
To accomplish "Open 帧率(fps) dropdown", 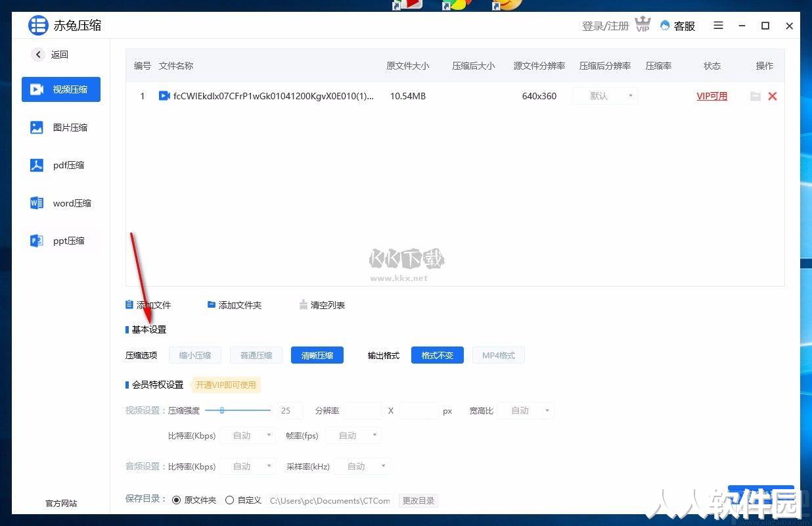I will click(x=353, y=435).
